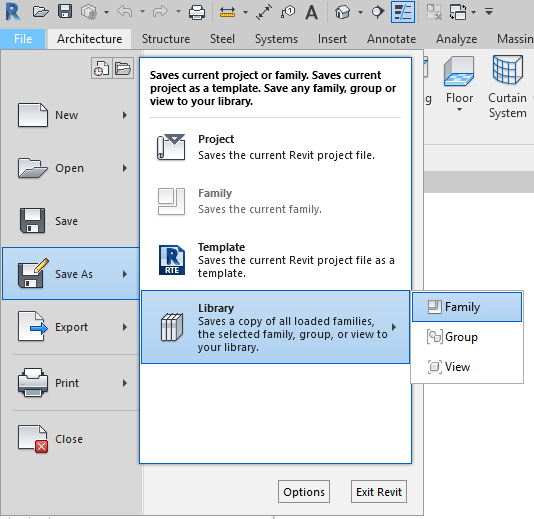Choose Family in Library submenu
Image resolution: width=534 pixels, height=519 pixels.
pyautogui.click(x=467, y=307)
